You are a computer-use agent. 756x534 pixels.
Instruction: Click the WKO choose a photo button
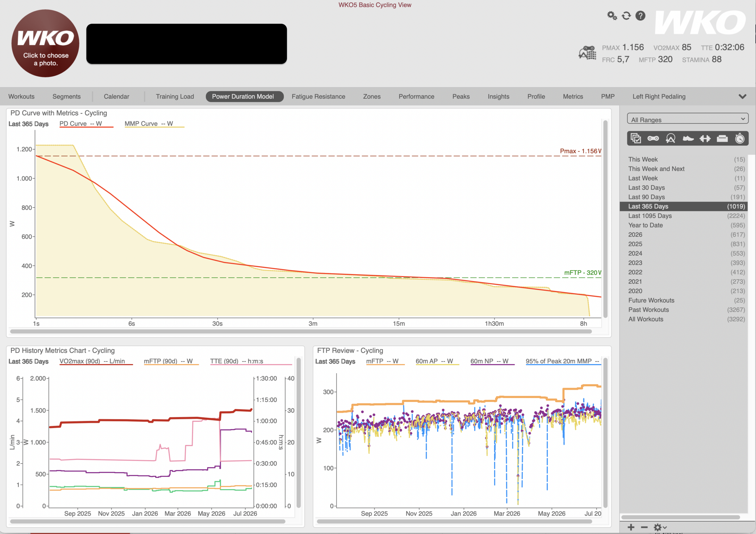click(45, 43)
